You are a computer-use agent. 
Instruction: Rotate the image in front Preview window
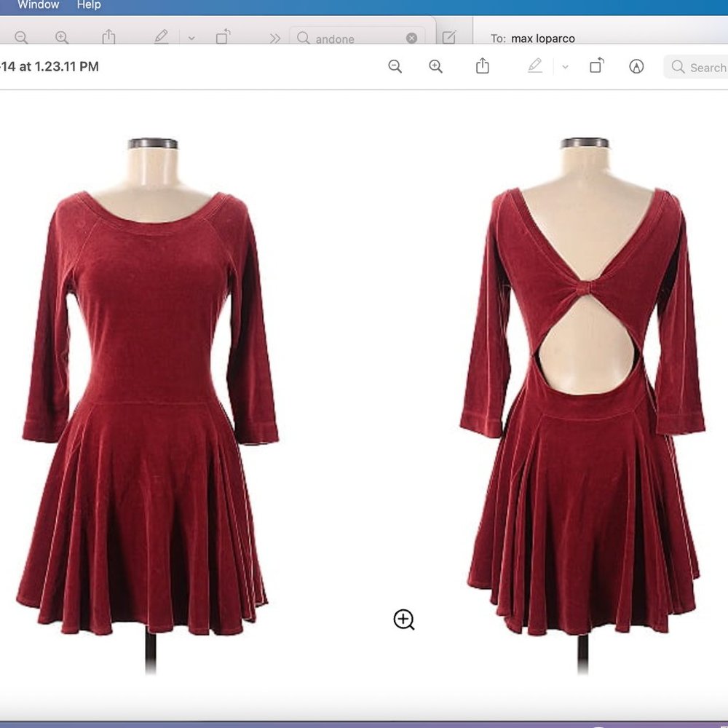pos(597,66)
